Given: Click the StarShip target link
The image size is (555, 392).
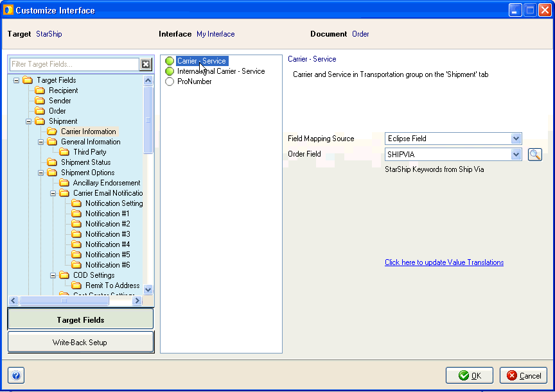Looking at the screenshot, I should 49,34.
